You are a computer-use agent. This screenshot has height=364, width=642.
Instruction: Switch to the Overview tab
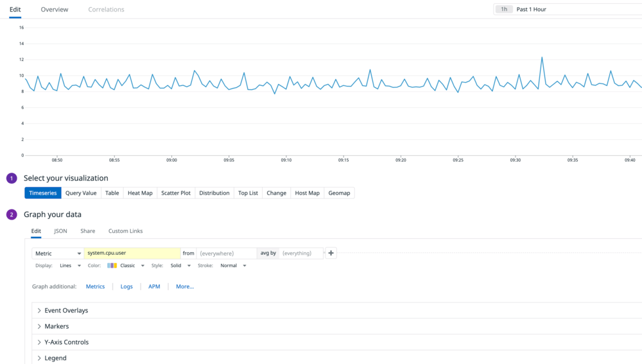pos(55,10)
